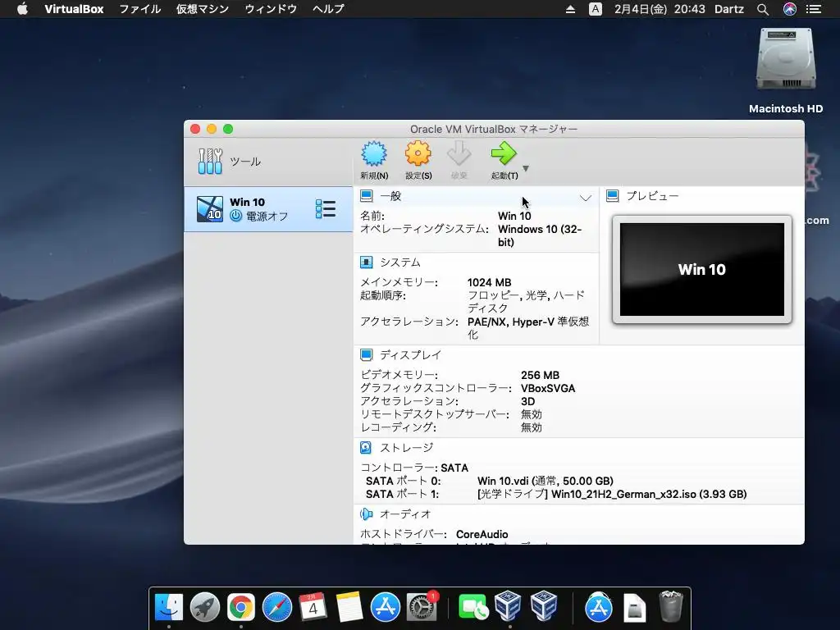Click the ディスプレイ section screen icon
Image resolution: width=840 pixels, height=630 pixels.
click(x=367, y=354)
